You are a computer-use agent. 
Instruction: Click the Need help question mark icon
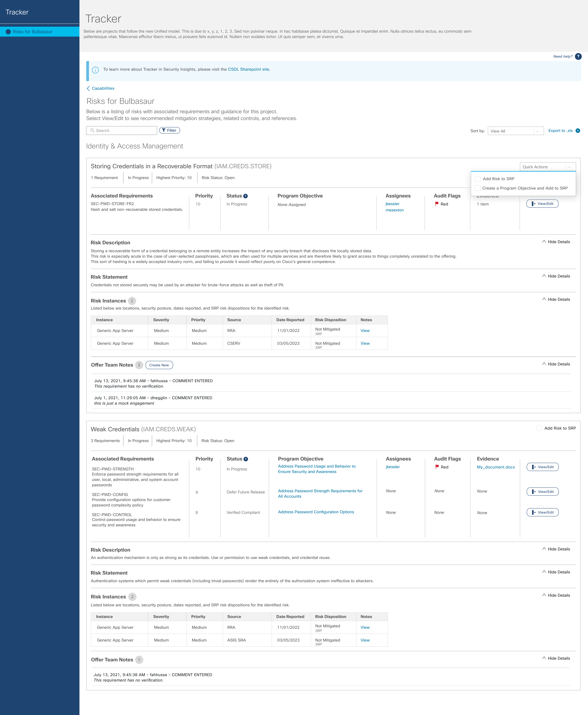click(578, 57)
